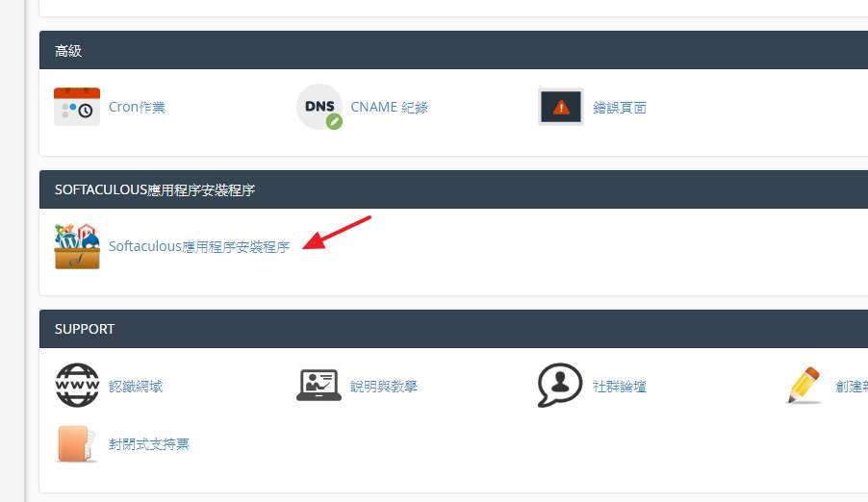Go to 錯誤頁面 link
This screenshot has height=502, width=868.
620,108
